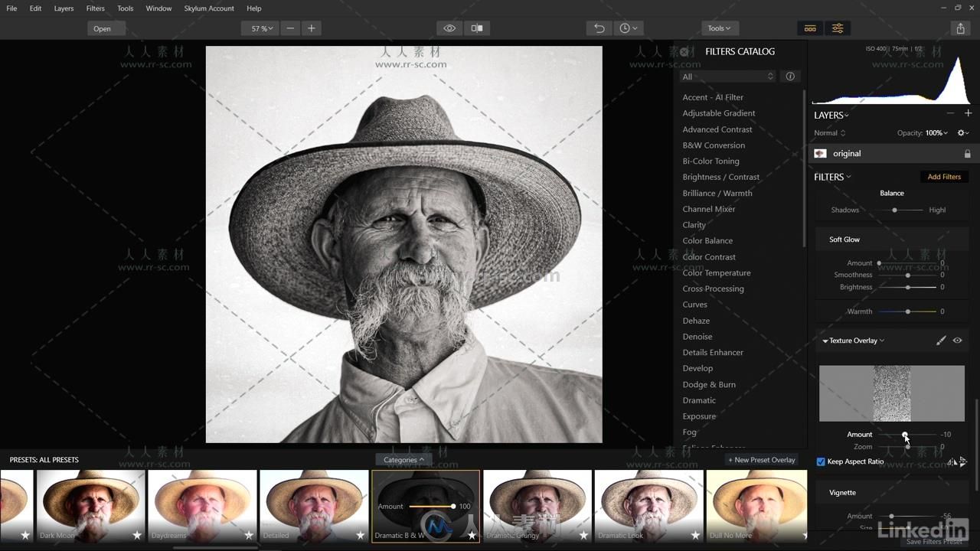Expand the LAYERS panel header menu
This screenshot has width=980, height=551.
(831, 116)
